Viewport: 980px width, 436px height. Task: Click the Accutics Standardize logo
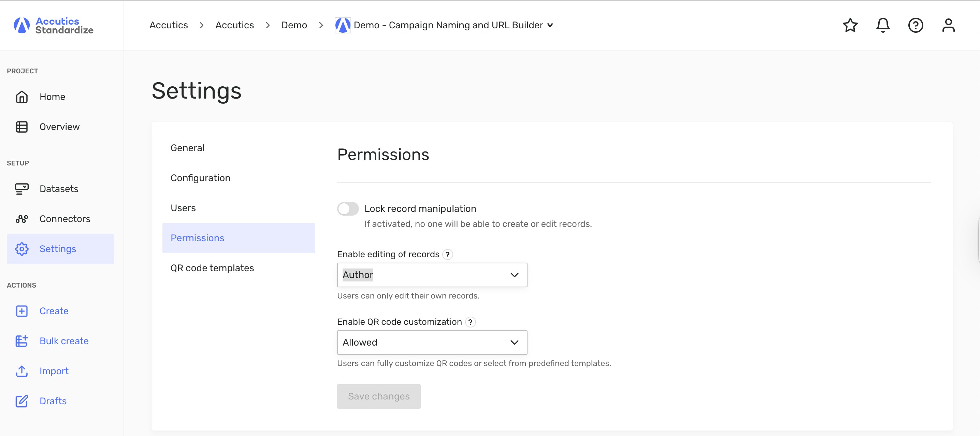[x=53, y=25]
